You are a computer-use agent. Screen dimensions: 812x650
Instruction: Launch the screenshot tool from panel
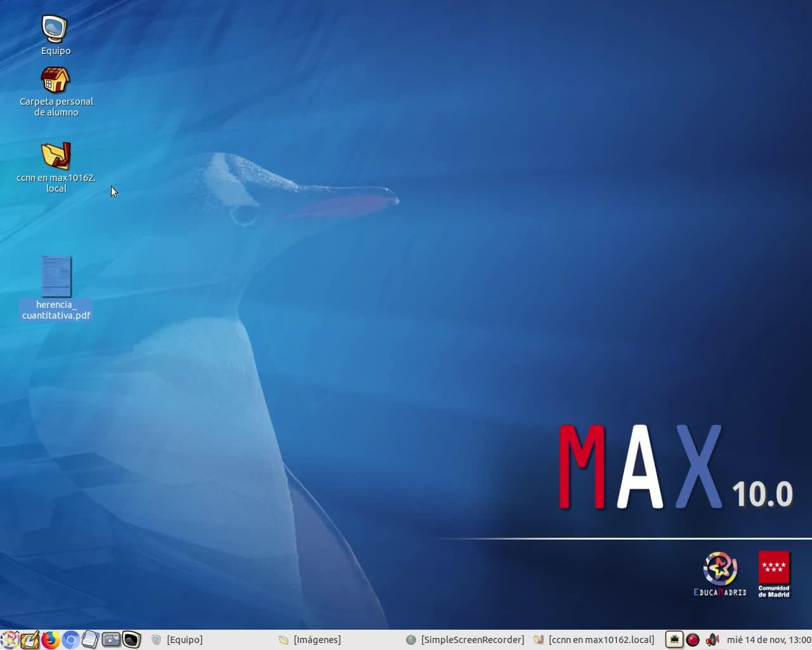111,640
